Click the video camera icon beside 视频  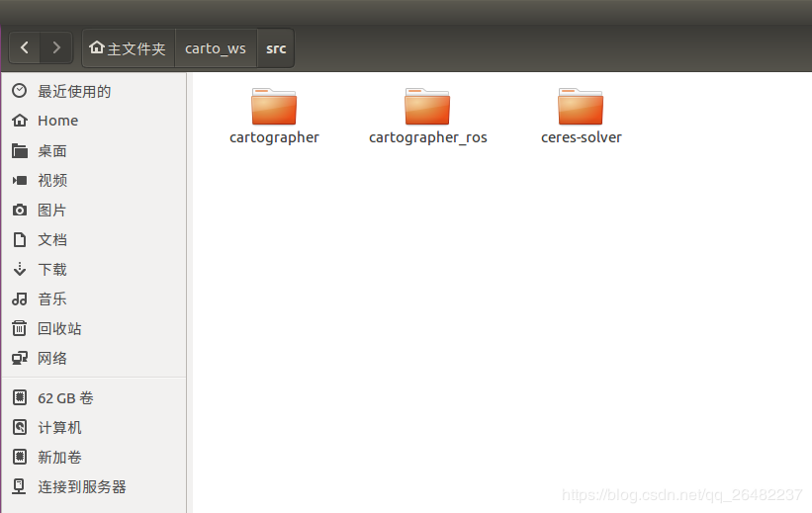pyautogui.click(x=20, y=180)
